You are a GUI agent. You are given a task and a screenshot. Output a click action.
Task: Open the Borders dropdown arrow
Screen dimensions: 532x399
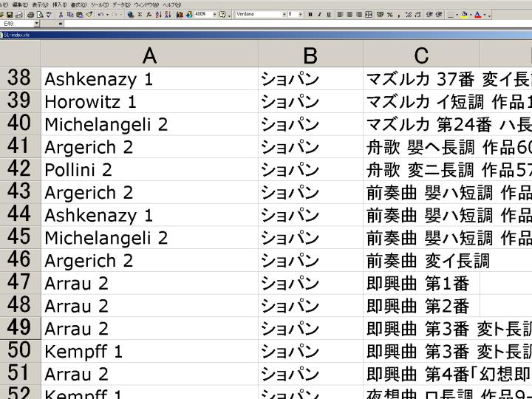click(457, 15)
